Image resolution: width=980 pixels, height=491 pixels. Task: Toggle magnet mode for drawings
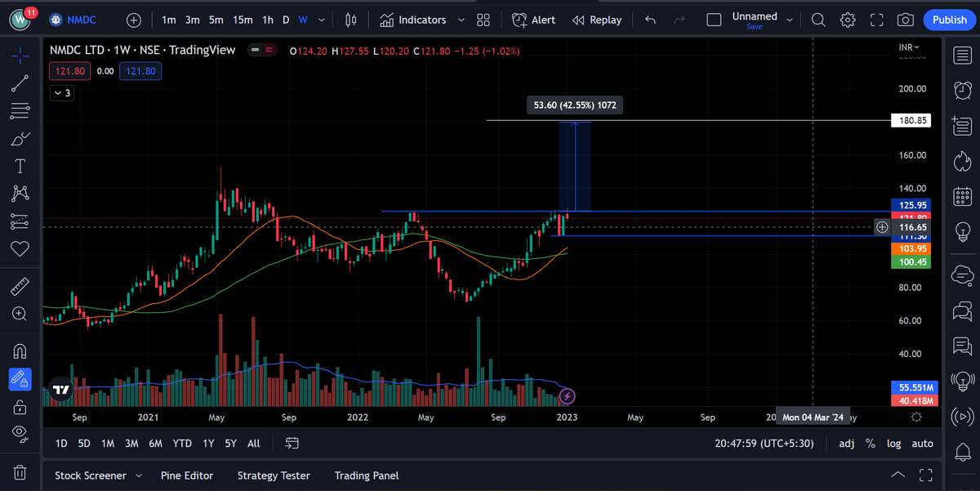[x=20, y=351]
